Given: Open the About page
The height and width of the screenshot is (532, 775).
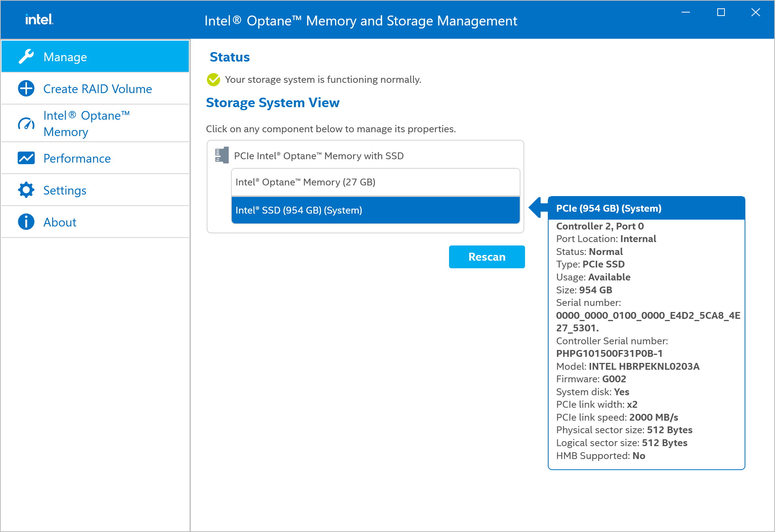Looking at the screenshot, I should tap(95, 222).
